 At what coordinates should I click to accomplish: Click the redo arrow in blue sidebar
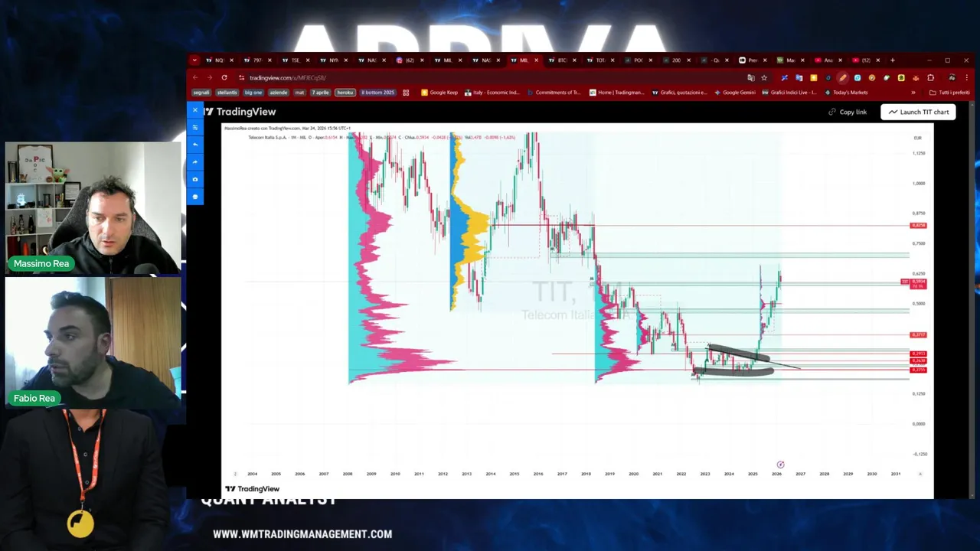pos(195,161)
